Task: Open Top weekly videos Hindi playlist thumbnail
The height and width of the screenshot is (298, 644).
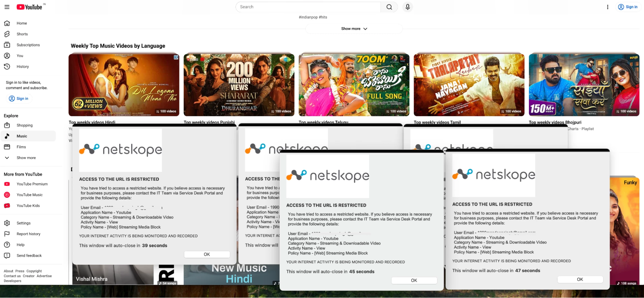Action: tap(124, 85)
